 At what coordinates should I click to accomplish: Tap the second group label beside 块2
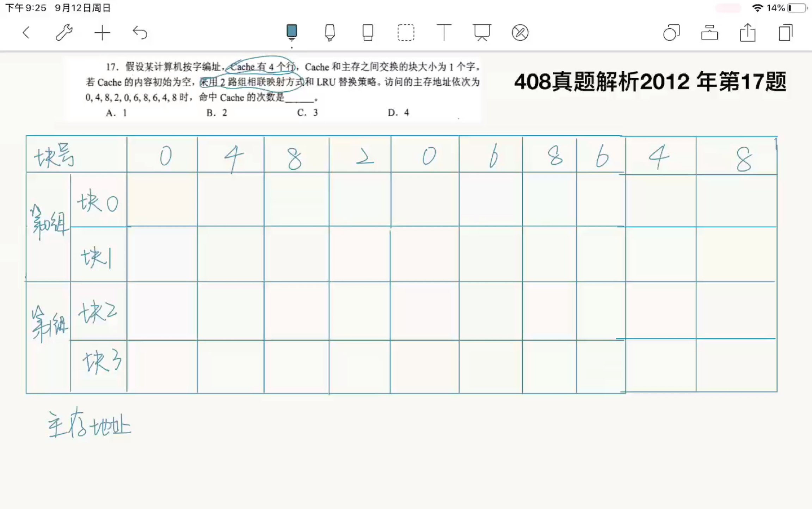click(49, 324)
